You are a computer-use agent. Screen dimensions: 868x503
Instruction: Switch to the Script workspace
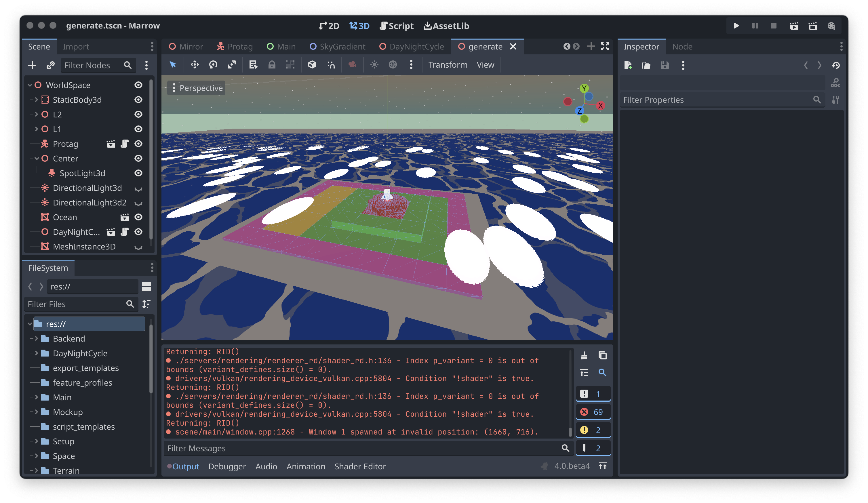(397, 26)
